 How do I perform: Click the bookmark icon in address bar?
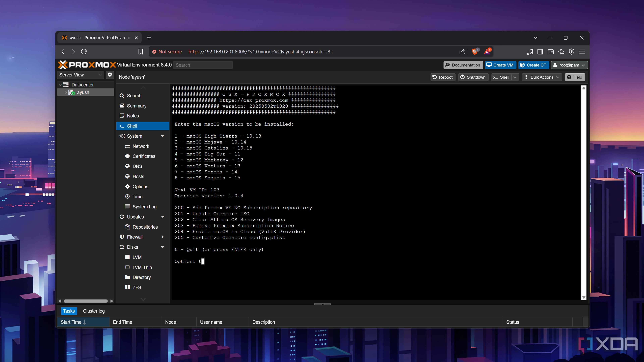[x=141, y=52]
